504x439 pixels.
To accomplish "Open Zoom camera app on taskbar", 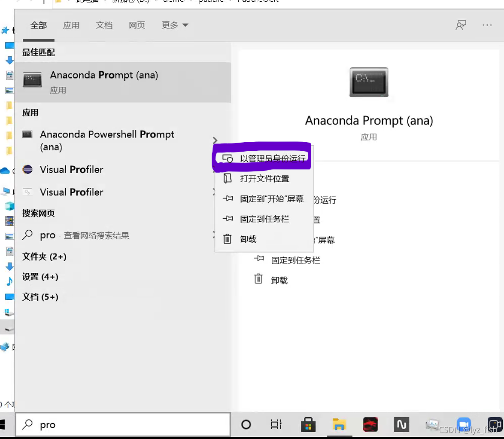I will (464, 424).
